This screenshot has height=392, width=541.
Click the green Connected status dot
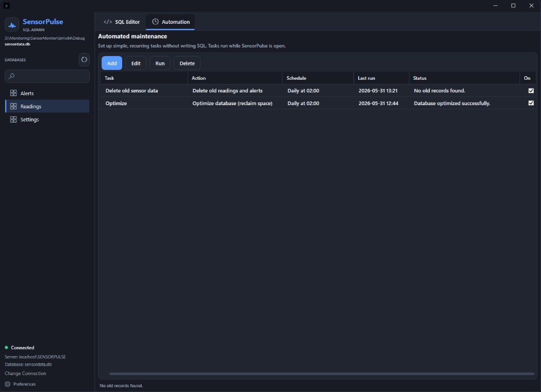6,348
